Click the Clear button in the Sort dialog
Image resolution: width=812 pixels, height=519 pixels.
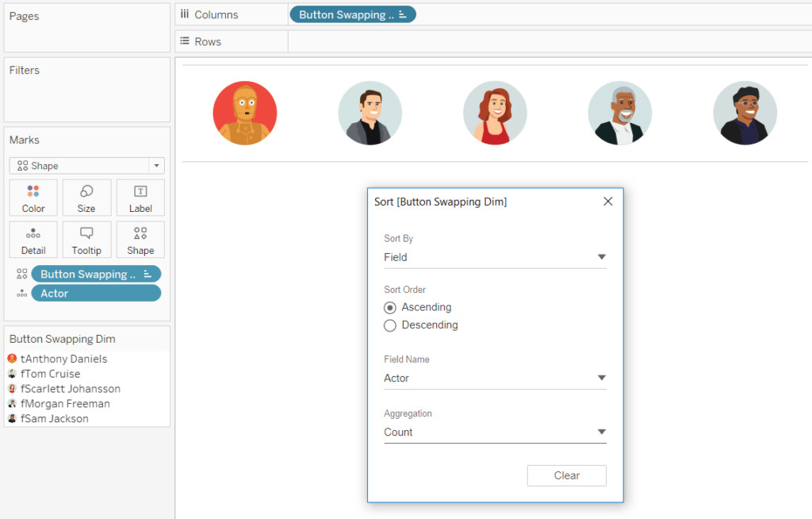pos(566,475)
